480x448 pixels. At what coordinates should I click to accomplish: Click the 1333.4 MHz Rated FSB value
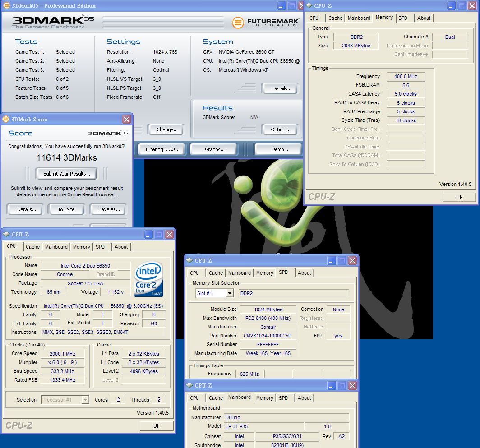62,380
